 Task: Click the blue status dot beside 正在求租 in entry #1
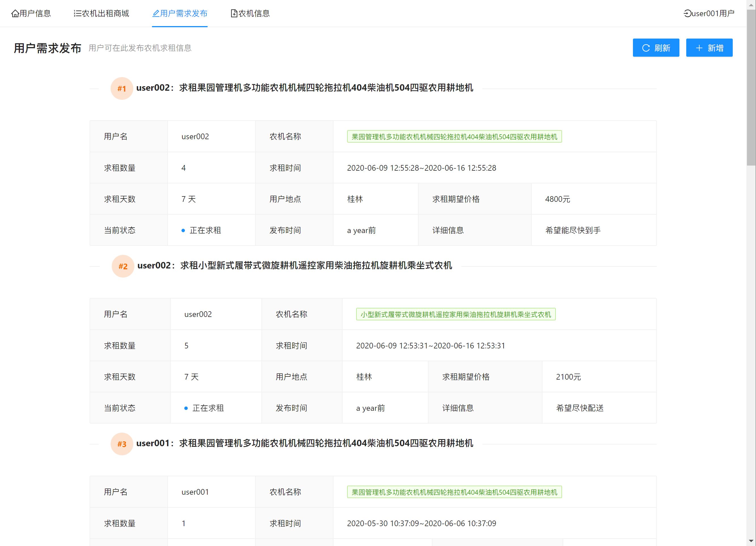(x=182, y=230)
